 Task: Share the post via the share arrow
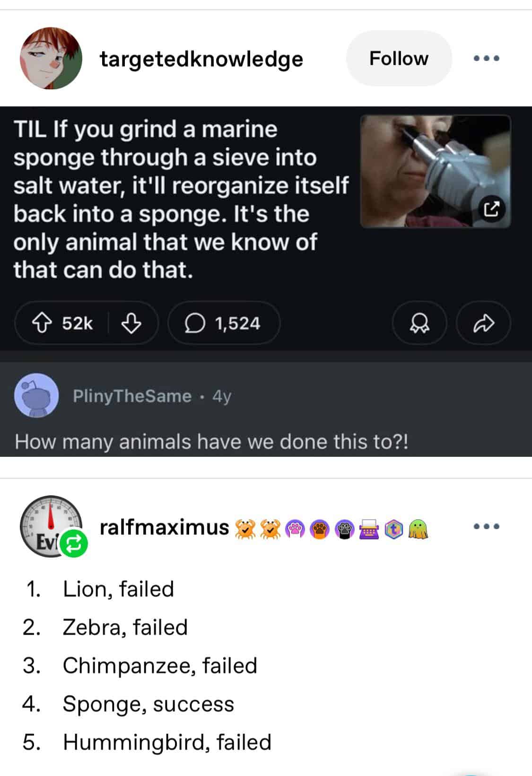coord(483,323)
